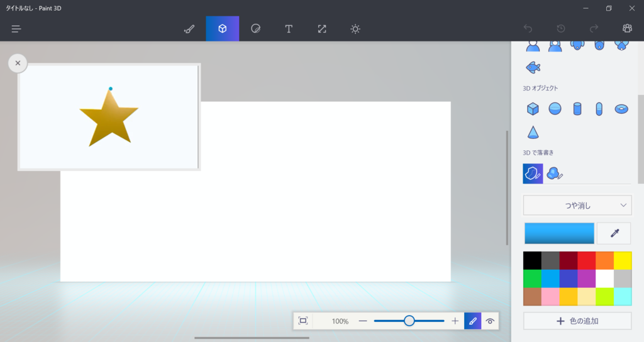Pick the gold palette color

coord(568,297)
